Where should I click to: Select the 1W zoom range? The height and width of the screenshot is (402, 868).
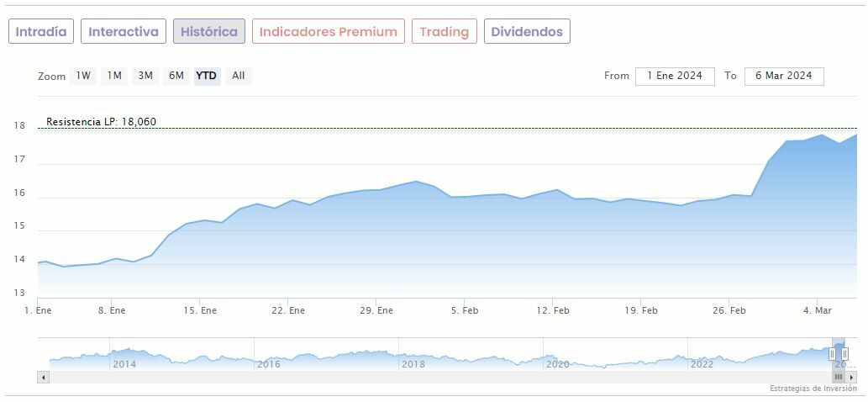pos(83,76)
